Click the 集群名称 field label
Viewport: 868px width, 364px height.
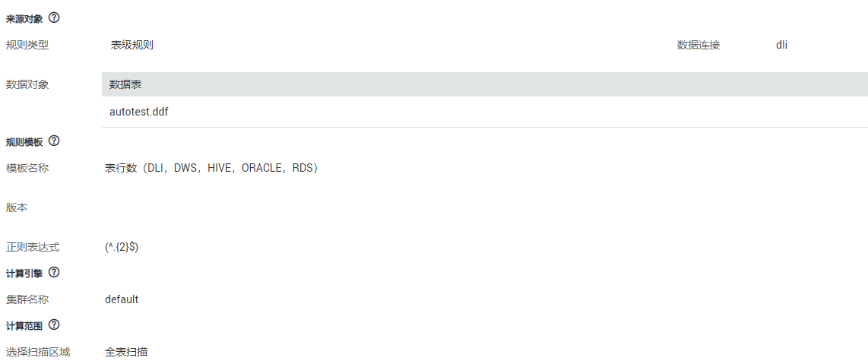coord(27,299)
